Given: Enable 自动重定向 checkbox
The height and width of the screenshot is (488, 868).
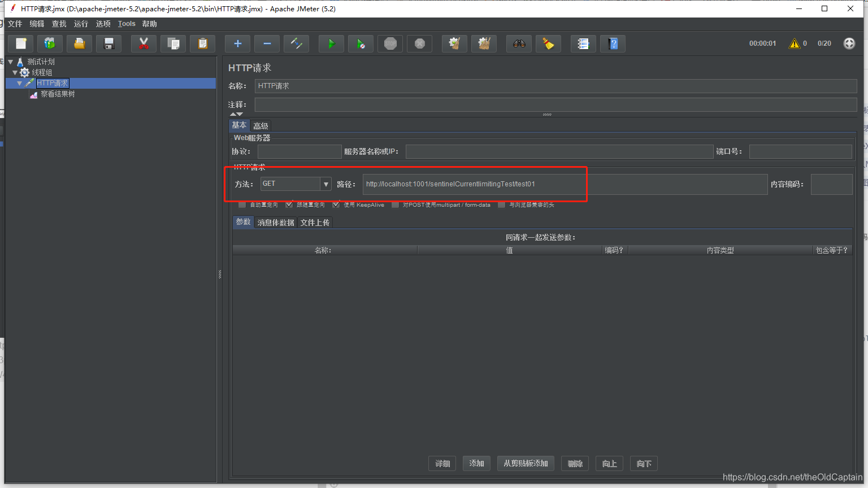Looking at the screenshot, I should (242, 204).
